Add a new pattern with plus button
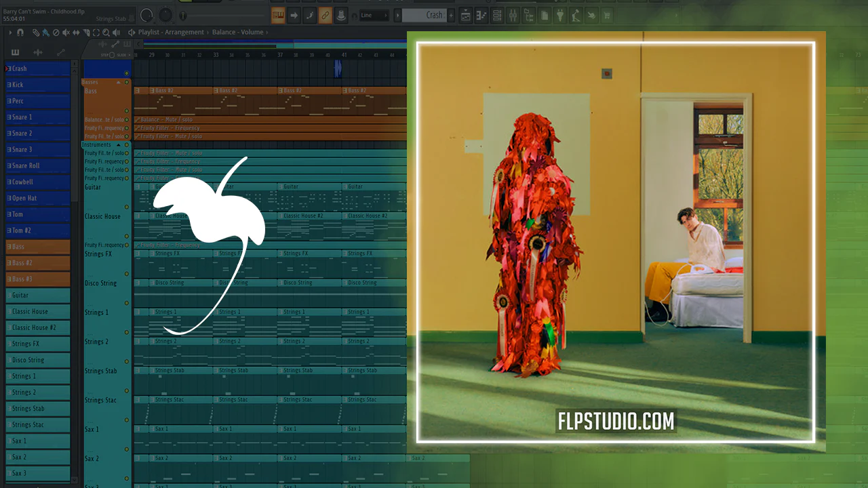 coord(452,15)
